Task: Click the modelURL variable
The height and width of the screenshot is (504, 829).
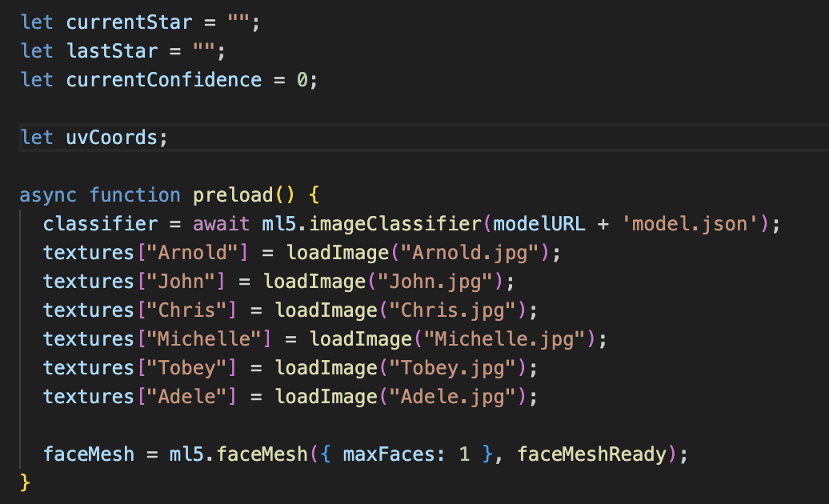Action: click(x=539, y=224)
